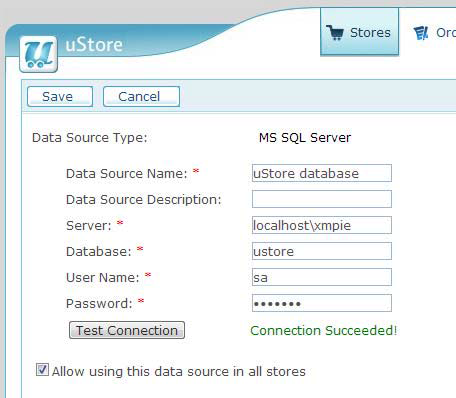
Task: Focus the Password input field
Action: [x=322, y=303]
